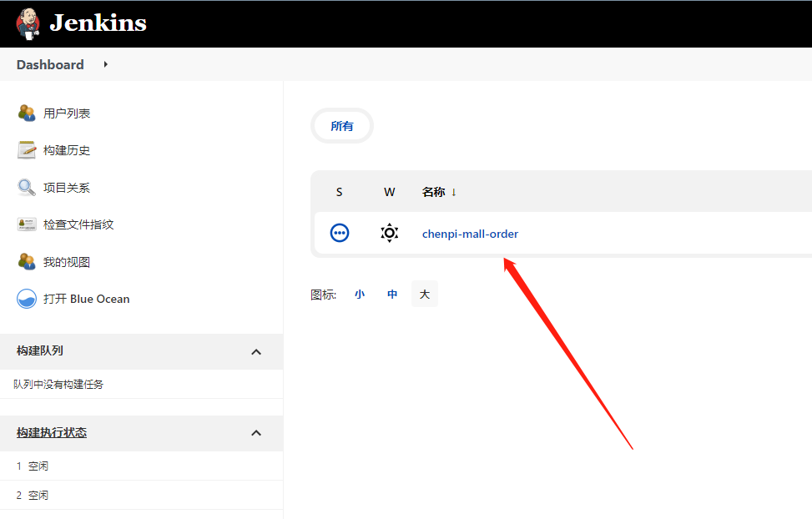
Task: Open the chenpi-mall-order job
Action: (470, 234)
